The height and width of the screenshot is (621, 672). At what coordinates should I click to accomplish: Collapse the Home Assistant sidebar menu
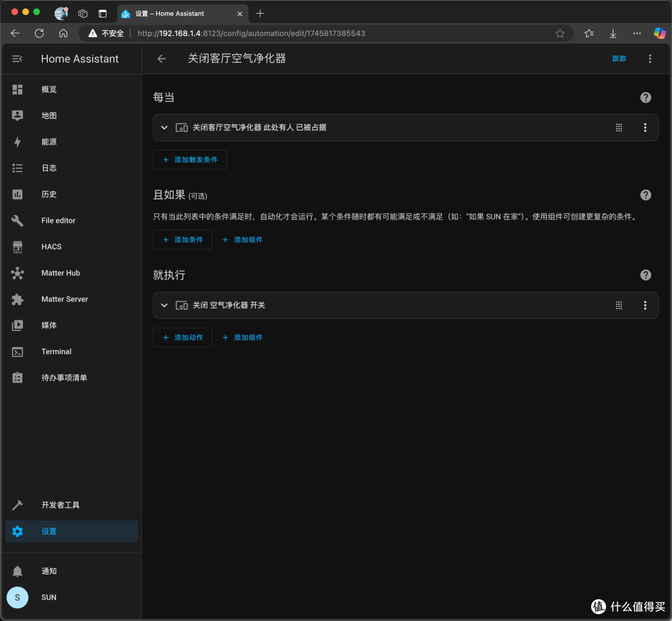[17, 58]
